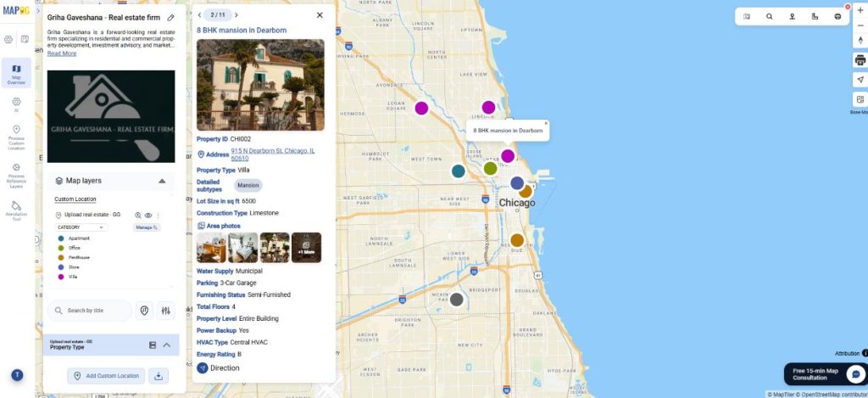Open the +1 More area photos thumbnail

[x=306, y=248]
